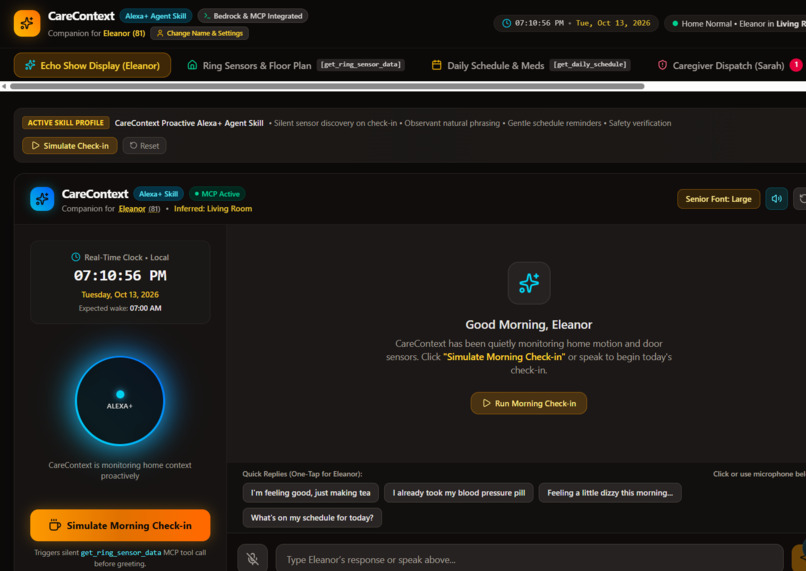Click the CareContext sparkle logo in header
The image size is (806, 571).
[27, 24]
